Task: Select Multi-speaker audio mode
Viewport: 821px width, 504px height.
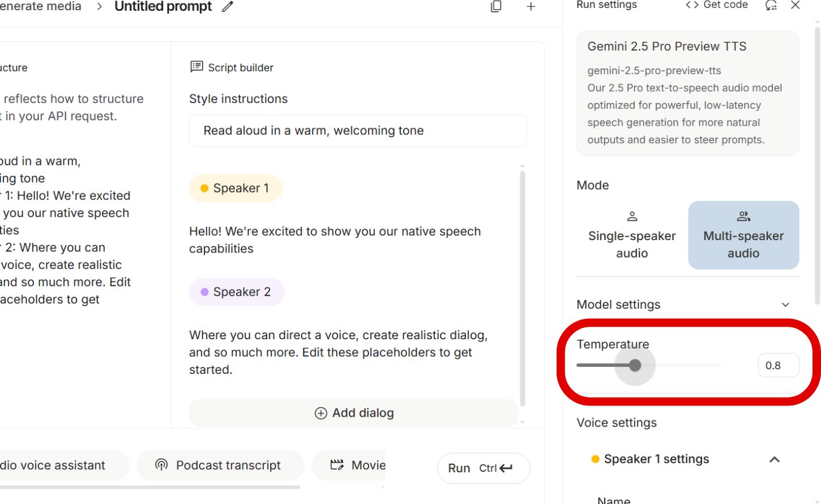Action: click(x=743, y=235)
